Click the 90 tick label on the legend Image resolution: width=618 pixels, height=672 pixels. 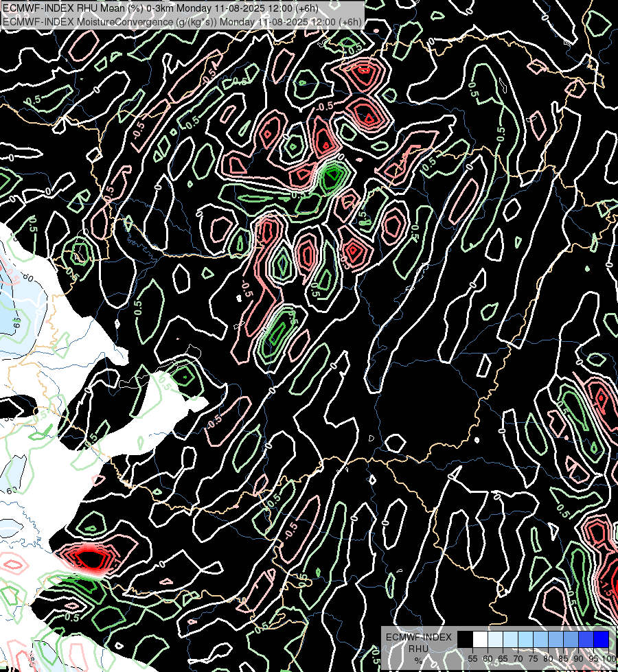578,659
